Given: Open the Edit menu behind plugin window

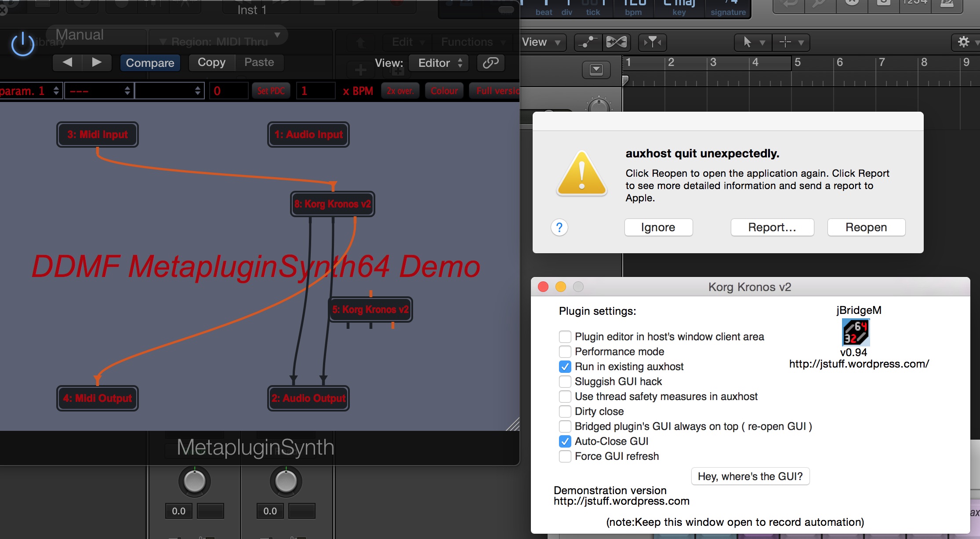Looking at the screenshot, I should (x=408, y=42).
